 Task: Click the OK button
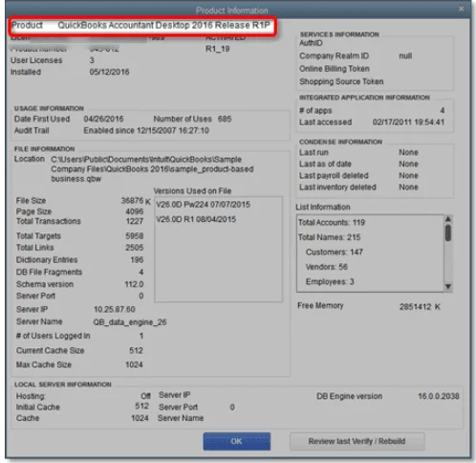pos(237,441)
